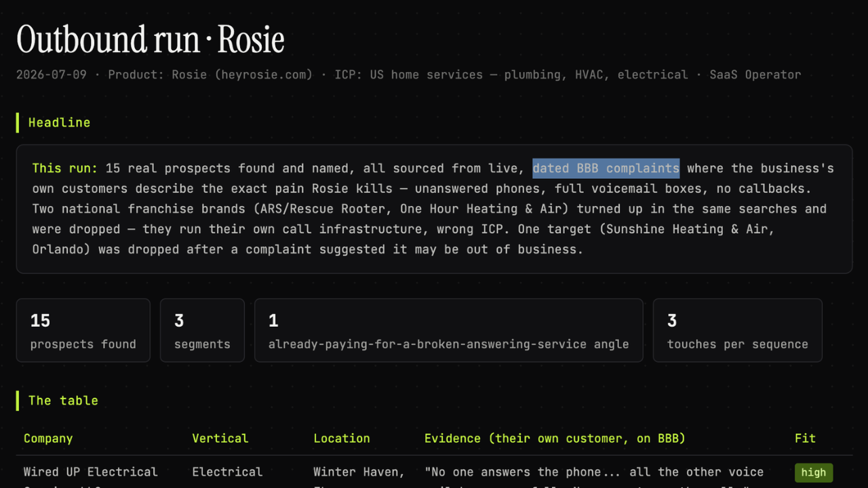
Task: Click the 'Company' column header
Action: 48,439
